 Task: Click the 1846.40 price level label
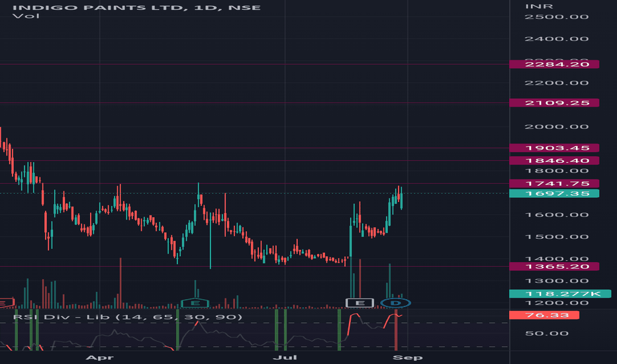[554, 161]
